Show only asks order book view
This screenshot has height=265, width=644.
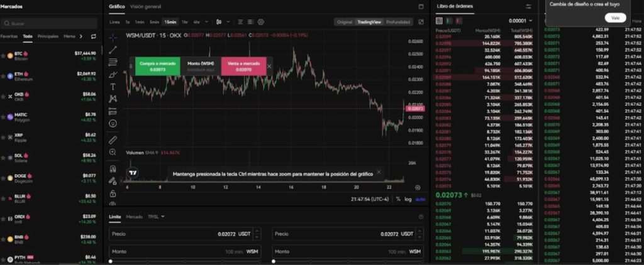click(x=458, y=21)
